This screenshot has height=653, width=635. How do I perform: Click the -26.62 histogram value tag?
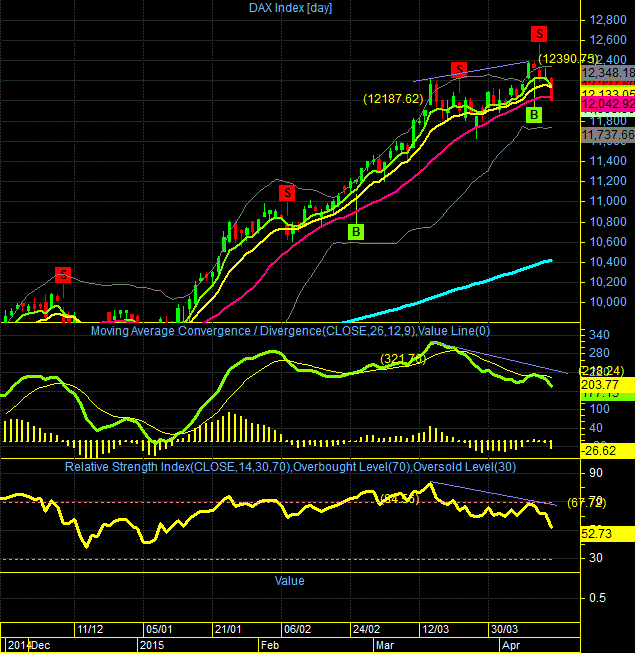tap(608, 450)
